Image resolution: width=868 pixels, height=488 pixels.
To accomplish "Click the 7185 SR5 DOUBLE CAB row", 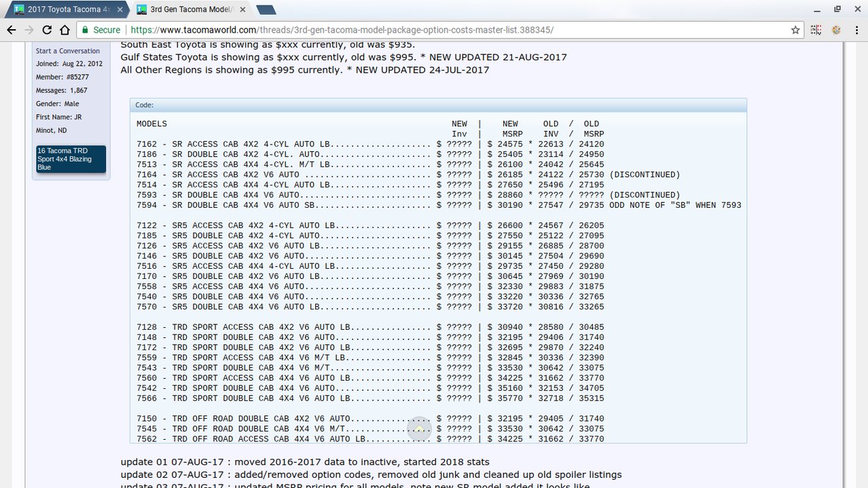I will coord(370,236).
